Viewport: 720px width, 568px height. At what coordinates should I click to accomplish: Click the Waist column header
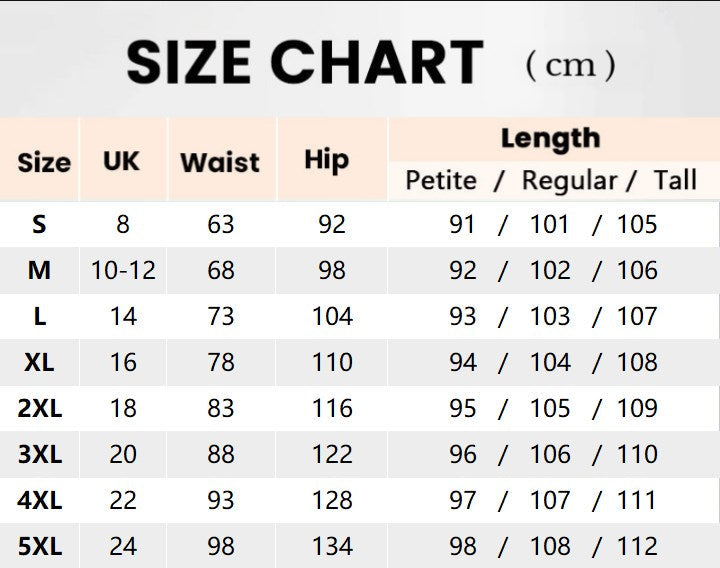[220, 162]
